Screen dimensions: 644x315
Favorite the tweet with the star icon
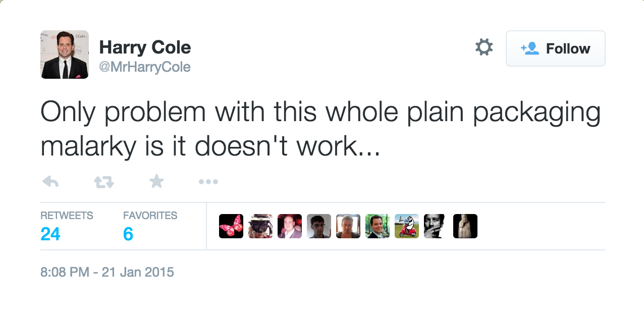pos(156,181)
